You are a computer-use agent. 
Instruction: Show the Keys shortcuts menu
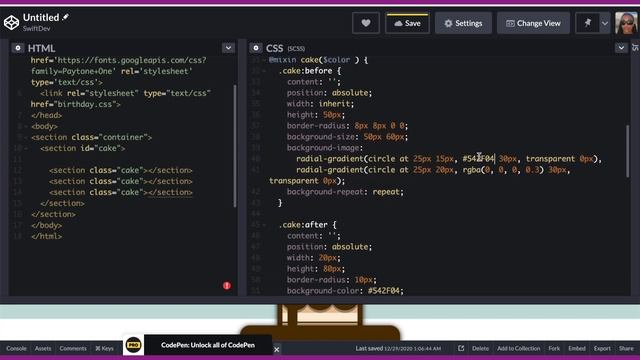(x=104, y=348)
